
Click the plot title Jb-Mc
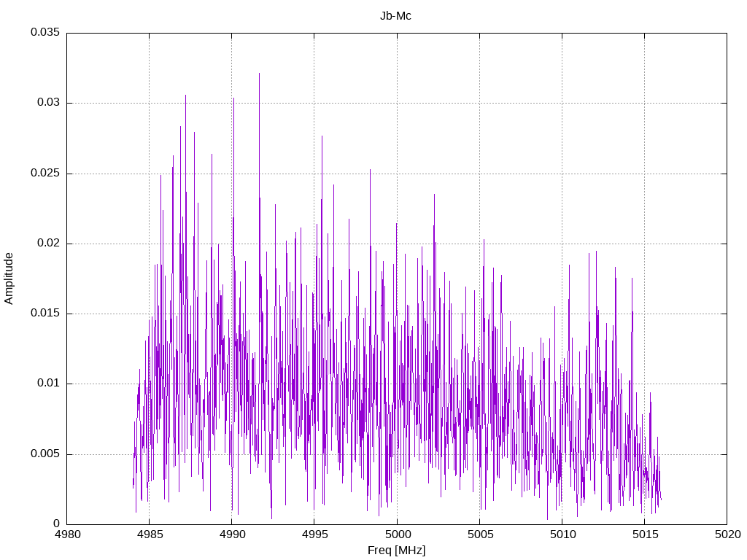click(x=395, y=16)
